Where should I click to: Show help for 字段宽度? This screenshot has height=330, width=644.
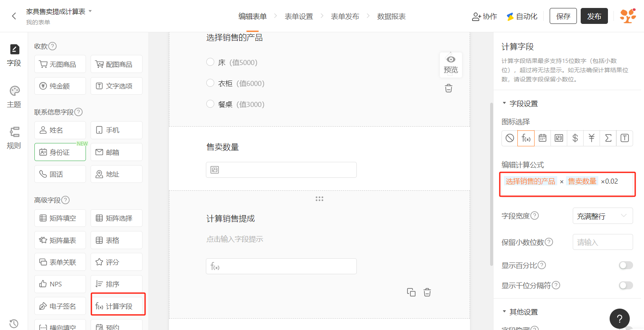535,216
